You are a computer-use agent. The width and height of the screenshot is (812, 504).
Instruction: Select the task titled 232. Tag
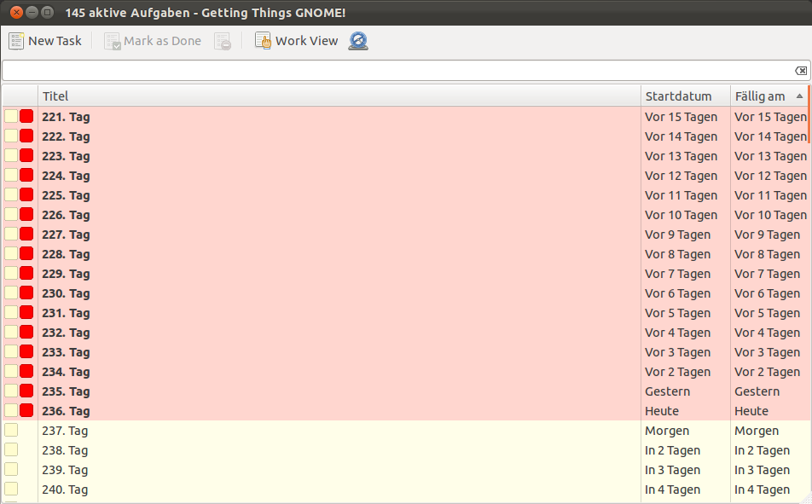tap(66, 333)
